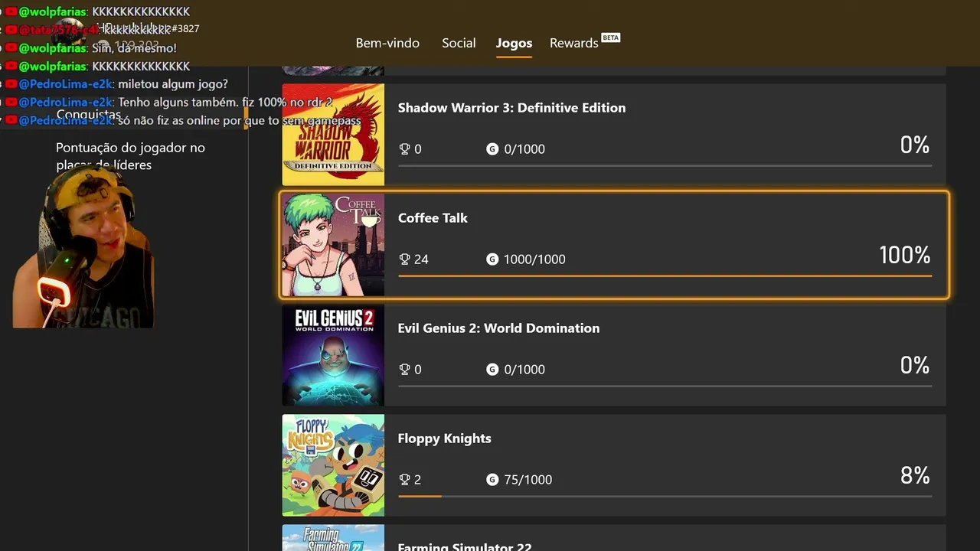This screenshot has width=980, height=551.
Task: Open Shadow Warrior 3 cover thumbnail
Action: point(333,135)
